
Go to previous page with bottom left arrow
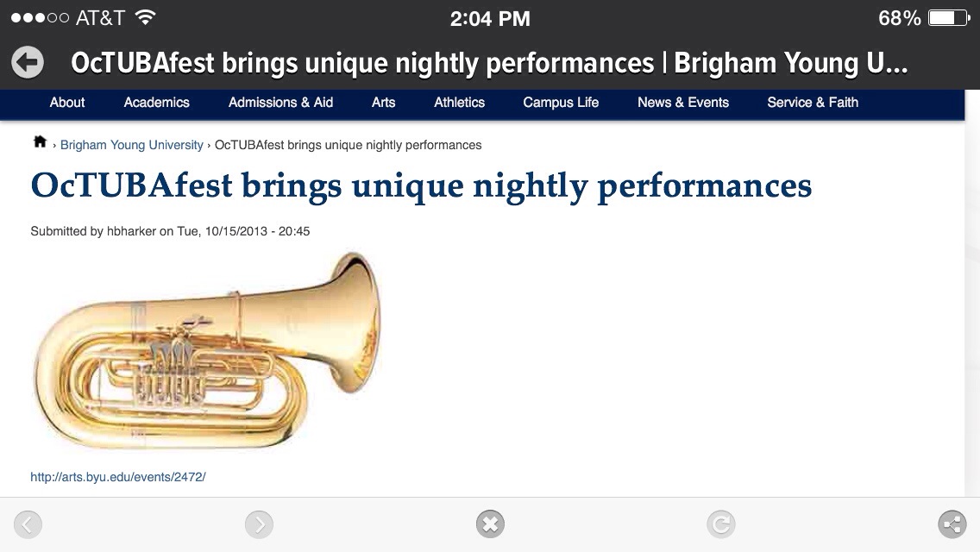click(x=28, y=524)
